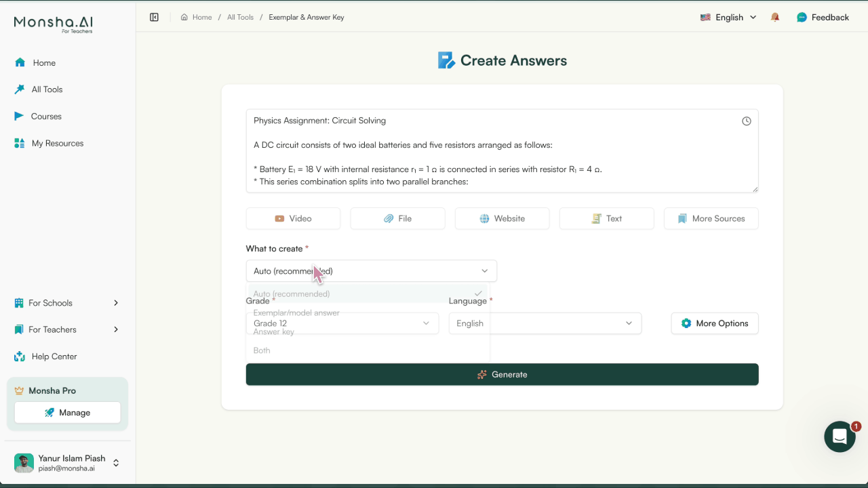Attach a File source
868x488 pixels.
(397, 218)
